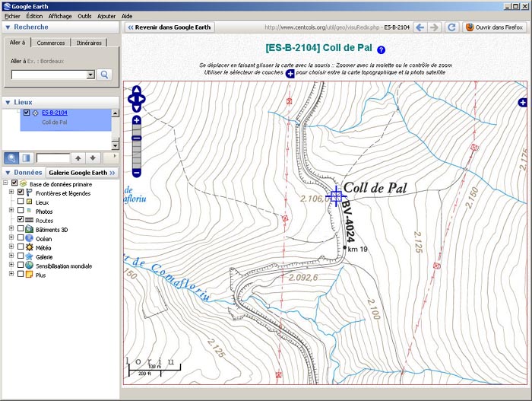Enable the Bâtiments 3D checkbox

coord(21,229)
